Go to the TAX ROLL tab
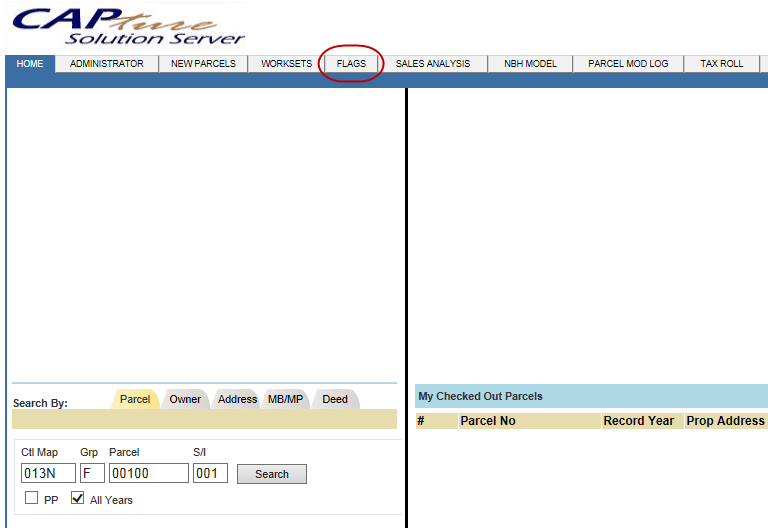This screenshot has width=768, height=528. [x=722, y=64]
